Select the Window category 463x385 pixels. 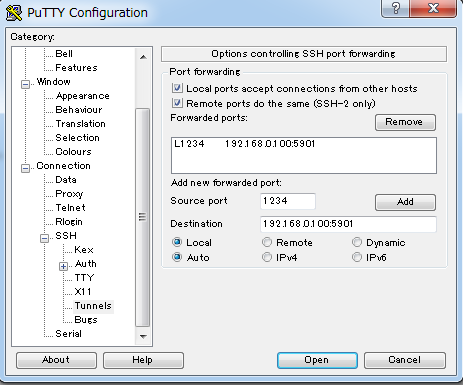coord(54,81)
